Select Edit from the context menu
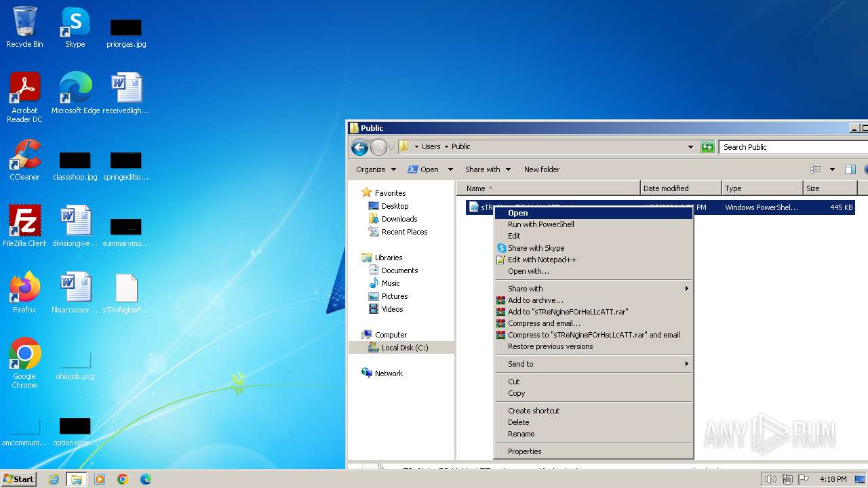Screen dimensions: 868x488 [593, 236]
